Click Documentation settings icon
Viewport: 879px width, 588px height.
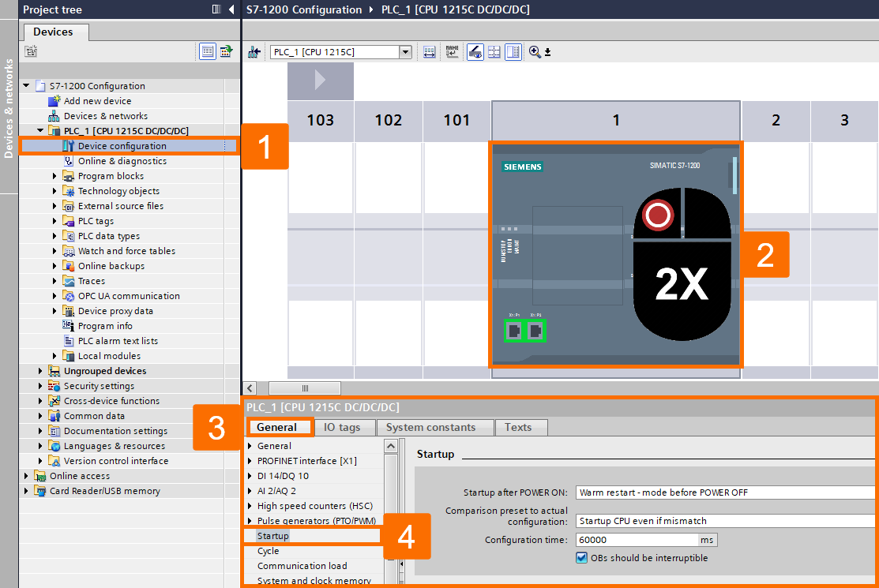(x=54, y=431)
